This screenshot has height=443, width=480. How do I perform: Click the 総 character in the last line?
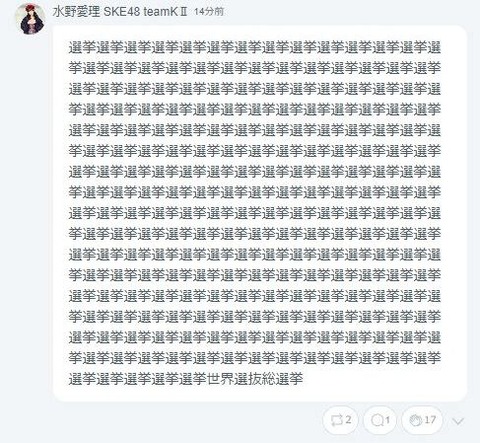pos(269,379)
